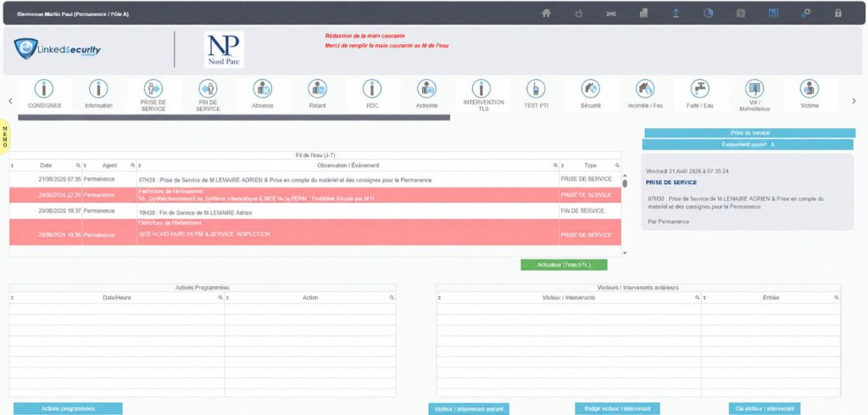Open the 21/08/2026 07:35 log row
The image size is (868, 415).
point(315,180)
